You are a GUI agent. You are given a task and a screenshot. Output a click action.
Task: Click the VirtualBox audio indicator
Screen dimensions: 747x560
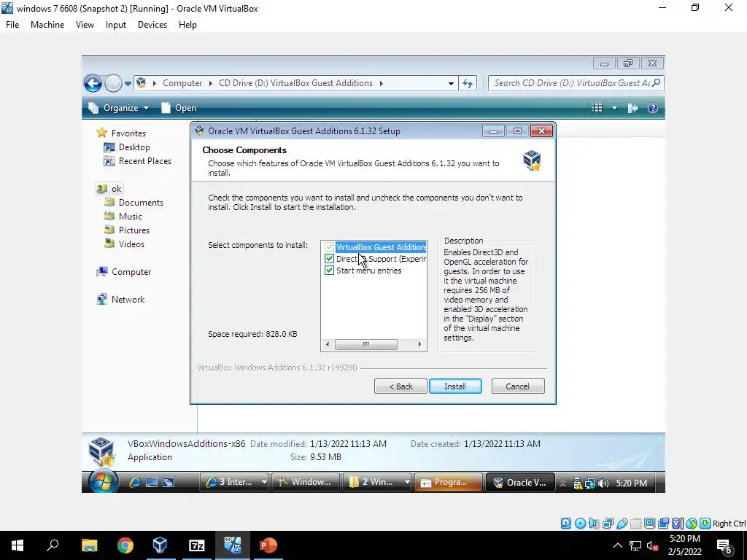(x=594, y=524)
